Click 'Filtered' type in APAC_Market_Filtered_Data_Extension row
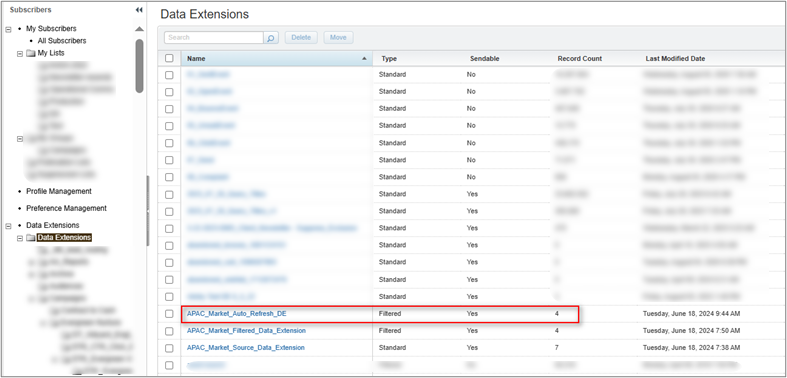The height and width of the screenshot is (378, 787). pyautogui.click(x=390, y=331)
